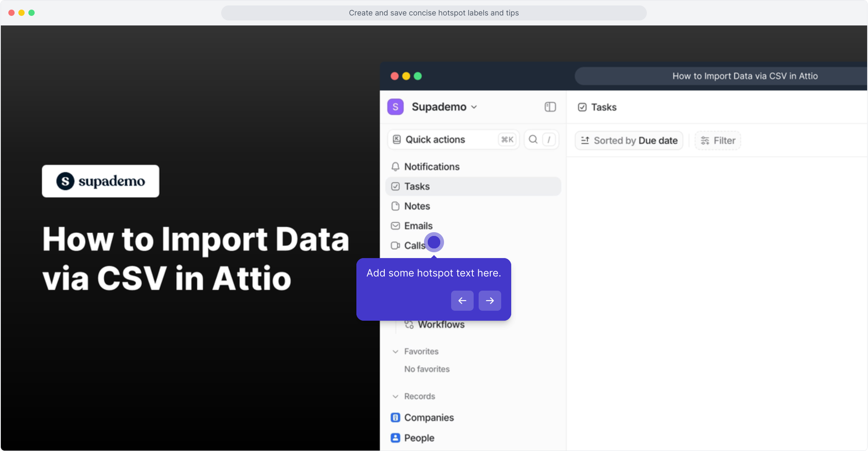868x451 pixels.
Task: Collapse the Records section
Action: (x=395, y=396)
